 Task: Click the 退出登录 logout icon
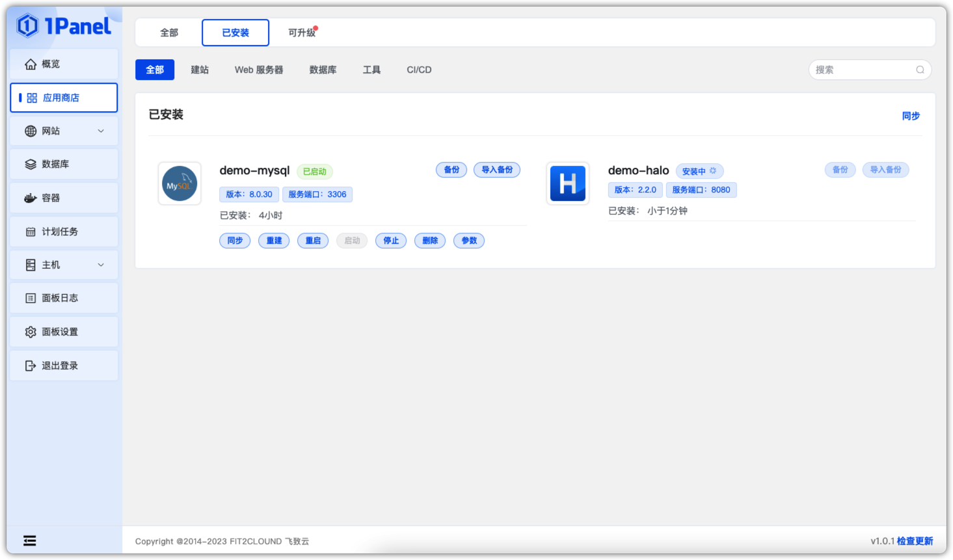(x=31, y=366)
